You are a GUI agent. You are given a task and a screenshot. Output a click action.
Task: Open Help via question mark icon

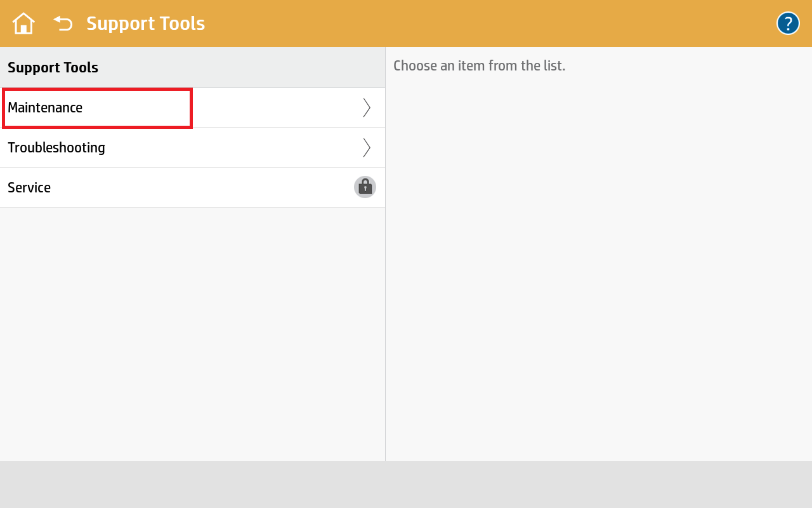788,23
